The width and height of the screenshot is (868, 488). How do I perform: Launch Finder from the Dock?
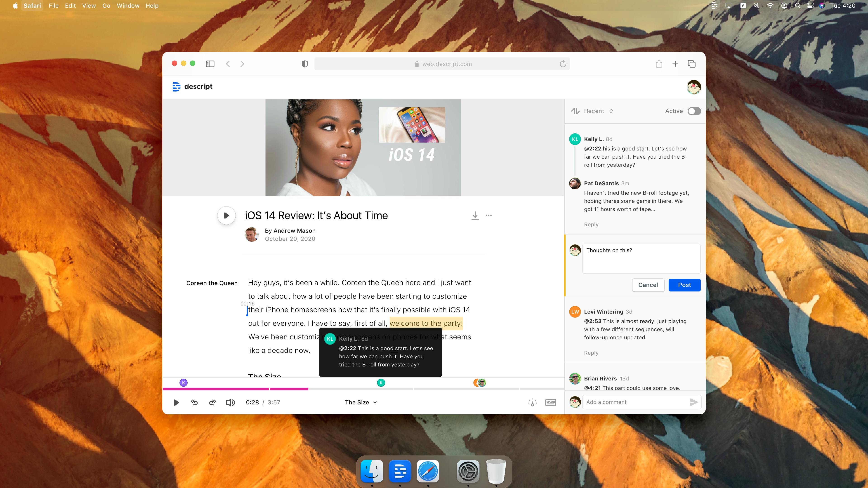pyautogui.click(x=372, y=471)
